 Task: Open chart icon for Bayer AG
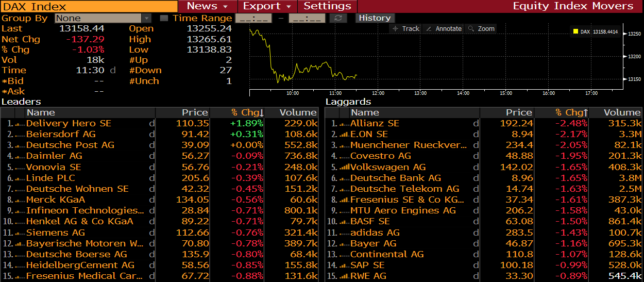(344, 244)
